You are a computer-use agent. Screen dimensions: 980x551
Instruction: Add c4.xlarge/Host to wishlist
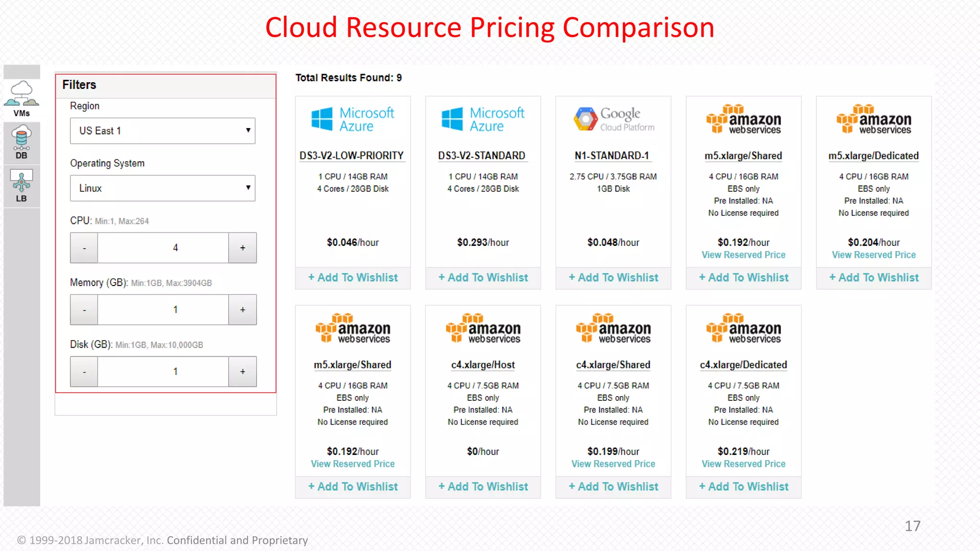click(x=483, y=487)
